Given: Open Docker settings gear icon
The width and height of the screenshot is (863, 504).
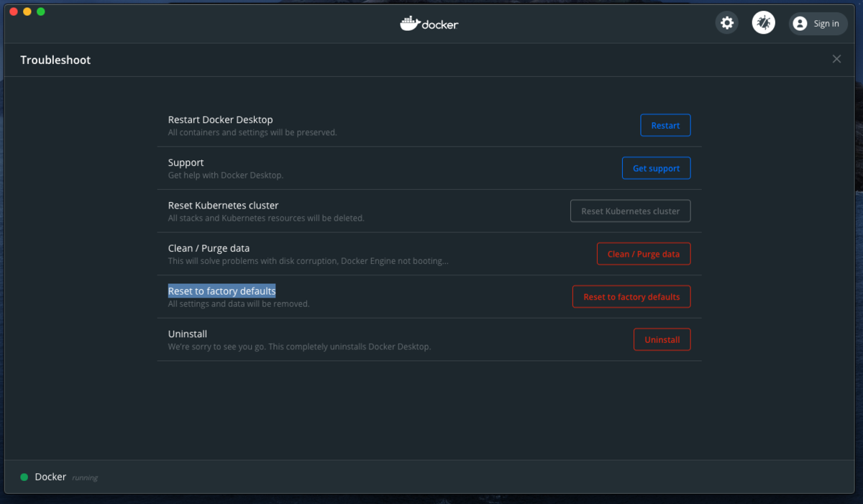Looking at the screenshot, I should click(727, 23).
